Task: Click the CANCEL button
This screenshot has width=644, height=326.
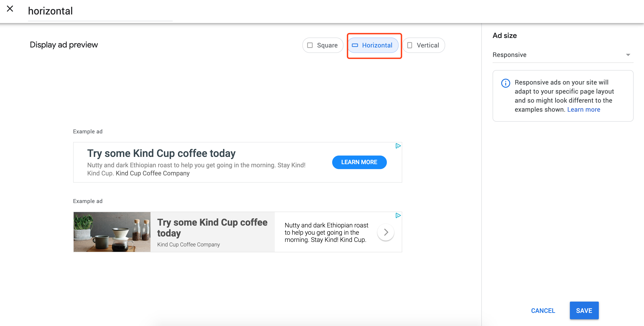Action: click(543, 310)
